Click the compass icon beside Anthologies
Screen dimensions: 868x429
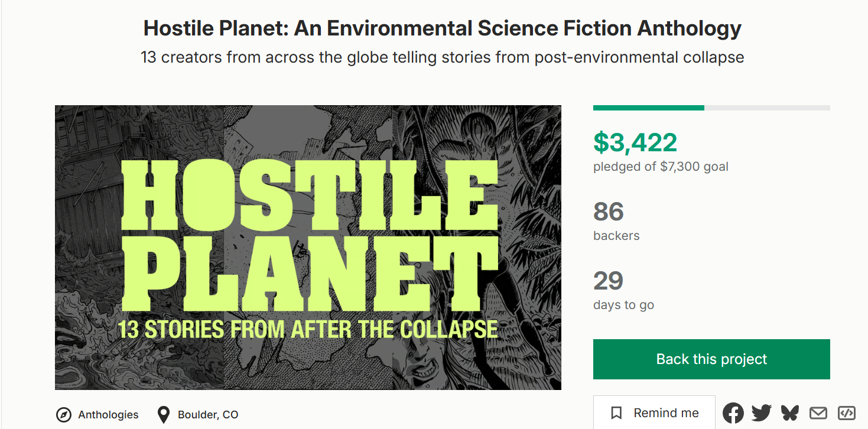tap(64, 415)
